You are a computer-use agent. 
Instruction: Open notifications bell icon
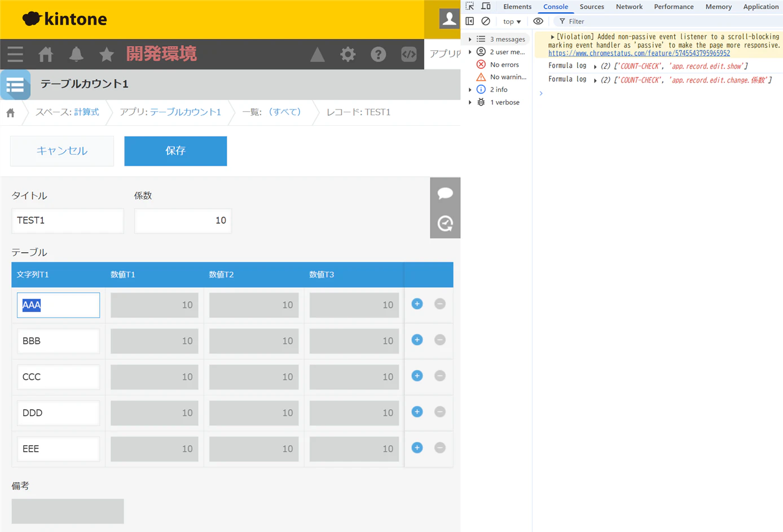tap(76, 54)
